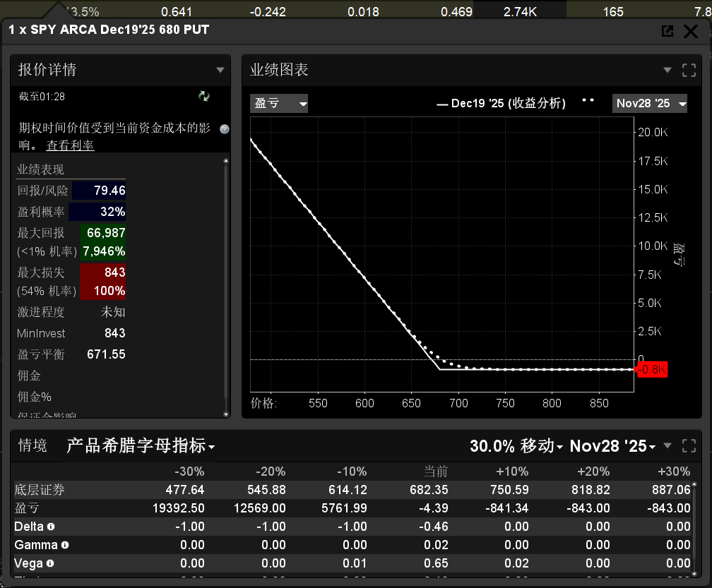This screenshot has height=588, width=712.
Task: Click the quote details panel scrollbar
Action: 226,282
